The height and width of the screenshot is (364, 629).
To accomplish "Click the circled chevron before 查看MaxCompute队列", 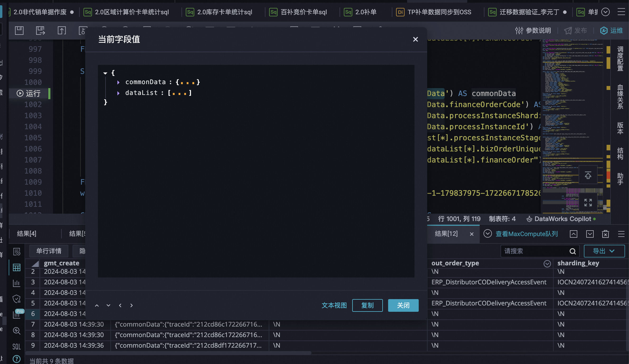I will click(x=488, y=234).
